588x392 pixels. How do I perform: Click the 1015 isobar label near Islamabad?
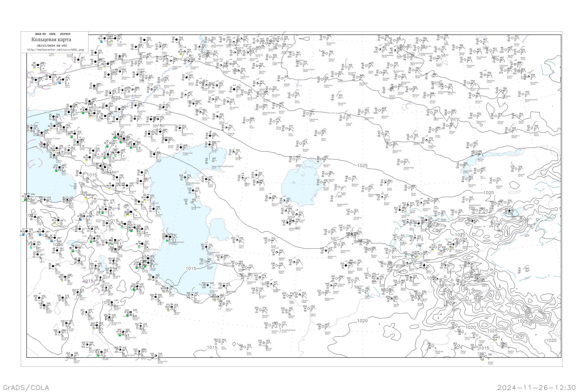coord(484,348)
